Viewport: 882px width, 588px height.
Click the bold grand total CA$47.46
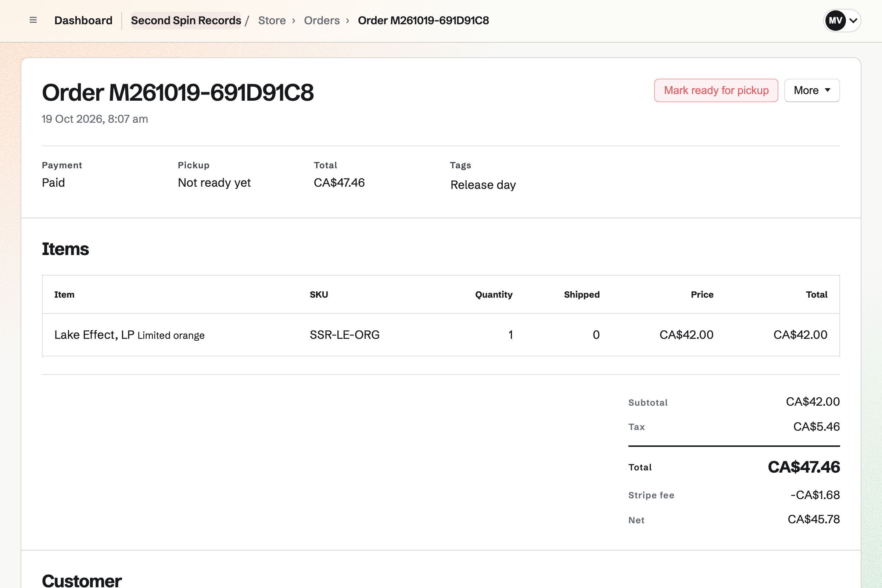coord(804,467)
